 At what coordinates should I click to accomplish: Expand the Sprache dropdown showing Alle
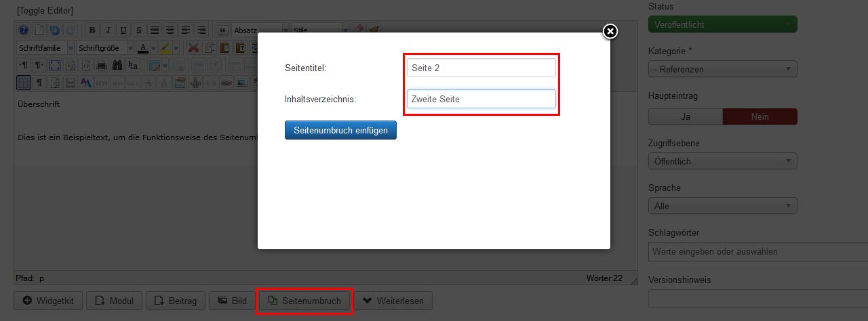click(x=722, y=206)
